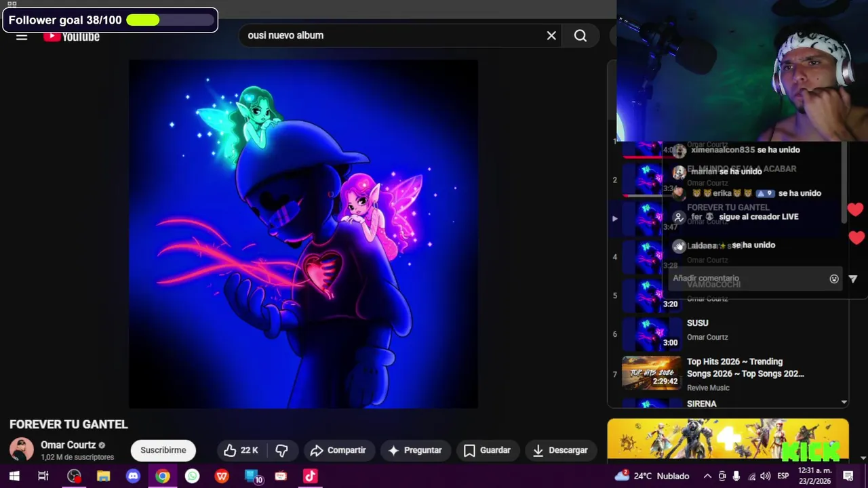Go to the YouTube home logo
Screen dimensions: 868x488
click(71, 37)
